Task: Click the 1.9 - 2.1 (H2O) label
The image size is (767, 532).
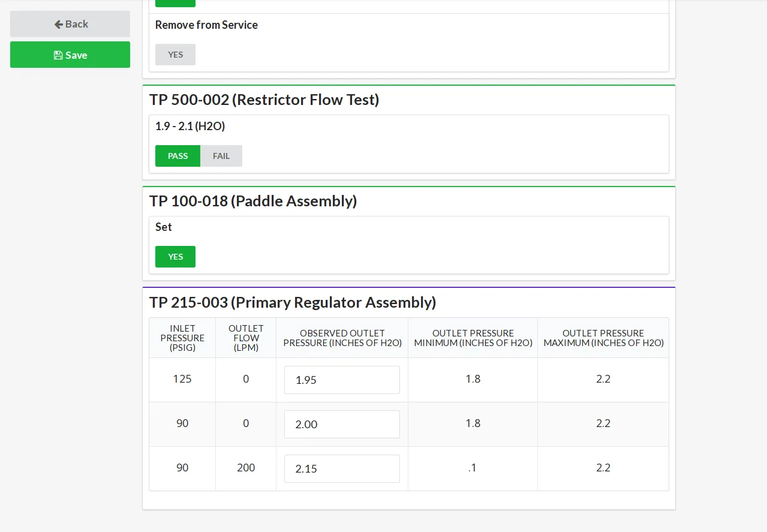Action: pos(190,127)
